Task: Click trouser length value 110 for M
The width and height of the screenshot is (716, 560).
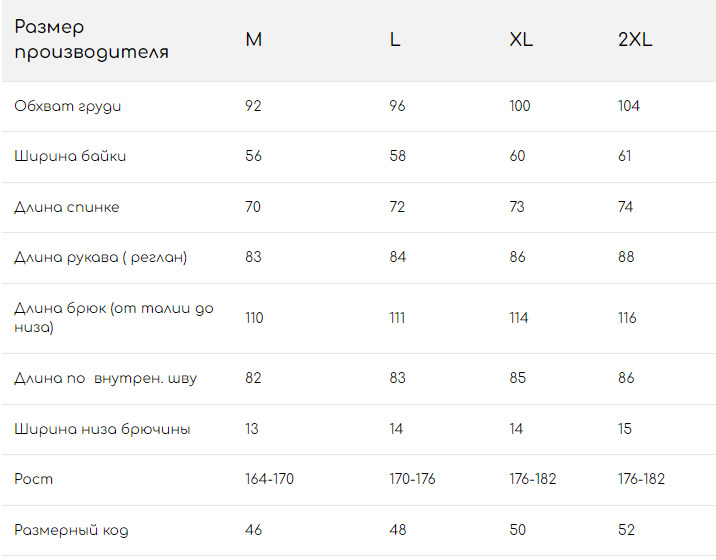Action: 254,318
